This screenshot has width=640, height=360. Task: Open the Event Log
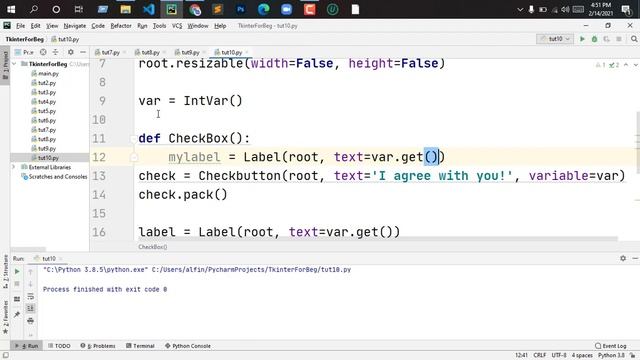[x=611, y=346]
